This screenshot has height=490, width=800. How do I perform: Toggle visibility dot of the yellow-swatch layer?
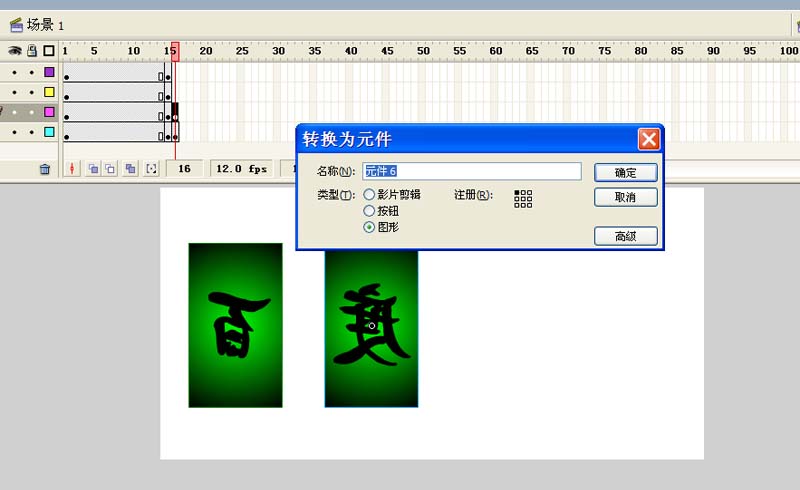[x=14, y=92]
